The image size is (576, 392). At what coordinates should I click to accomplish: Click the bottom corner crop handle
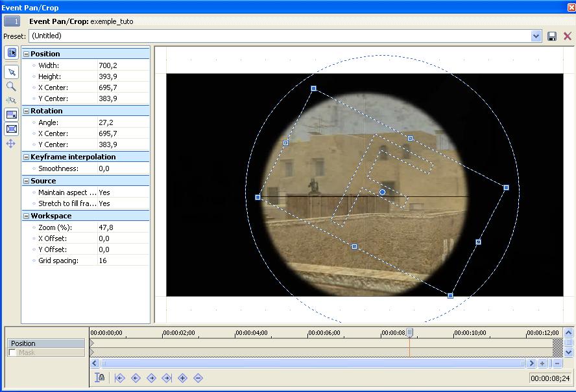[x=450, y=295]
